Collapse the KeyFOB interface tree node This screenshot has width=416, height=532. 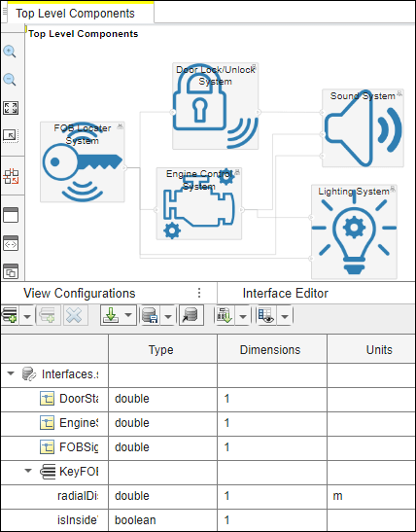[x=28, y=471]
